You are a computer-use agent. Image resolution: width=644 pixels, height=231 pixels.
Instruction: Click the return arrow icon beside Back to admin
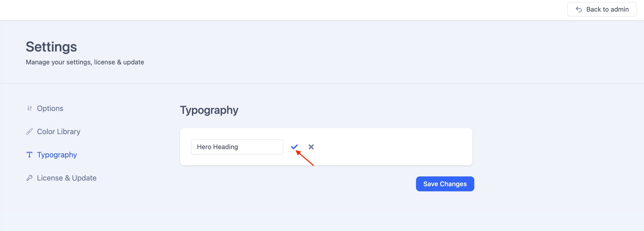[x=579, y=10]
